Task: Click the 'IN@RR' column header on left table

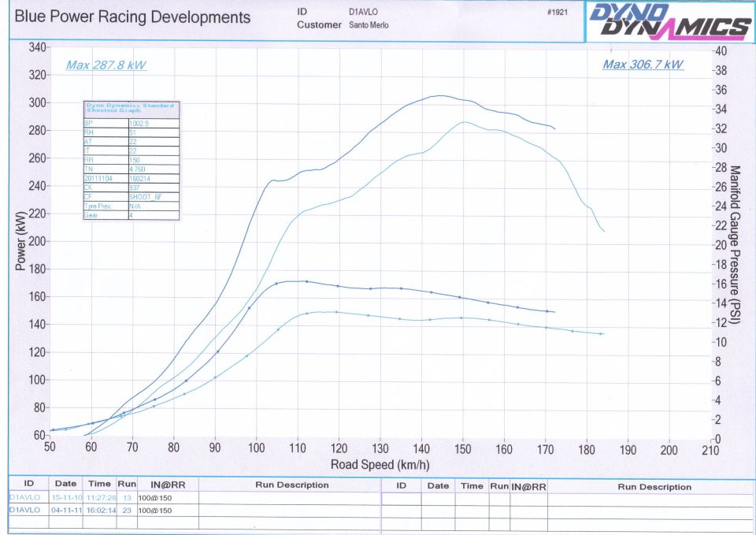Action: click(x=166, y=485)
